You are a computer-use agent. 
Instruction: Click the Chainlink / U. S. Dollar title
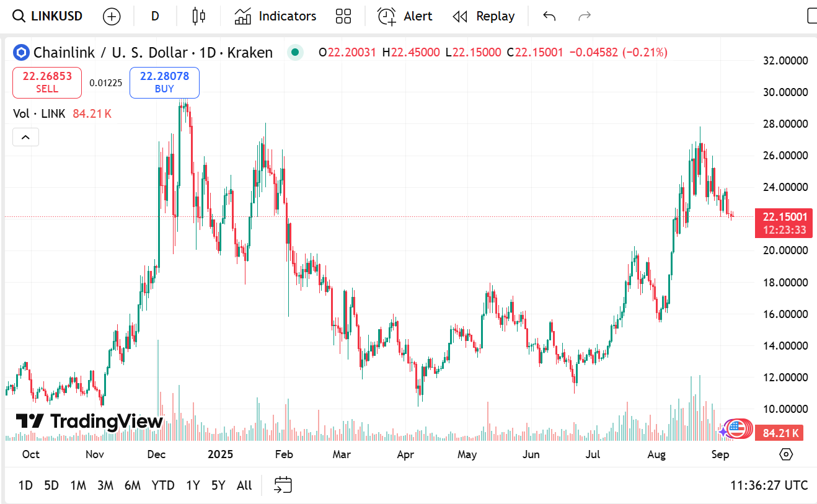point(110,53)
